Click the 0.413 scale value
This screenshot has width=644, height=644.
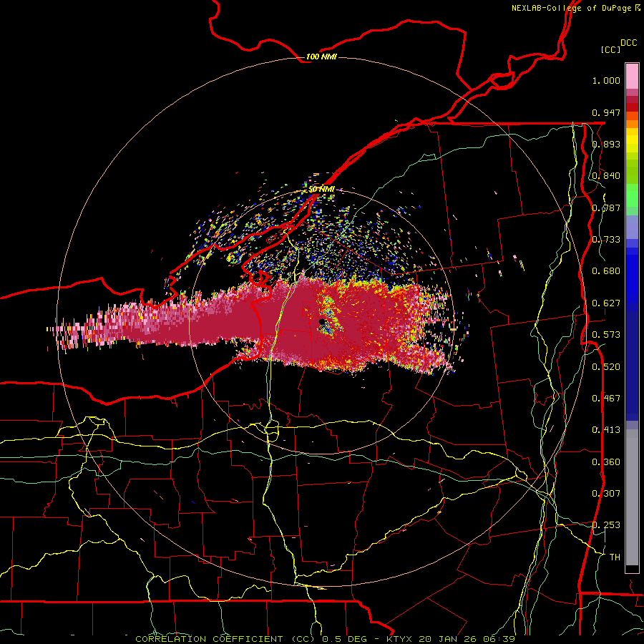point(606,430)
